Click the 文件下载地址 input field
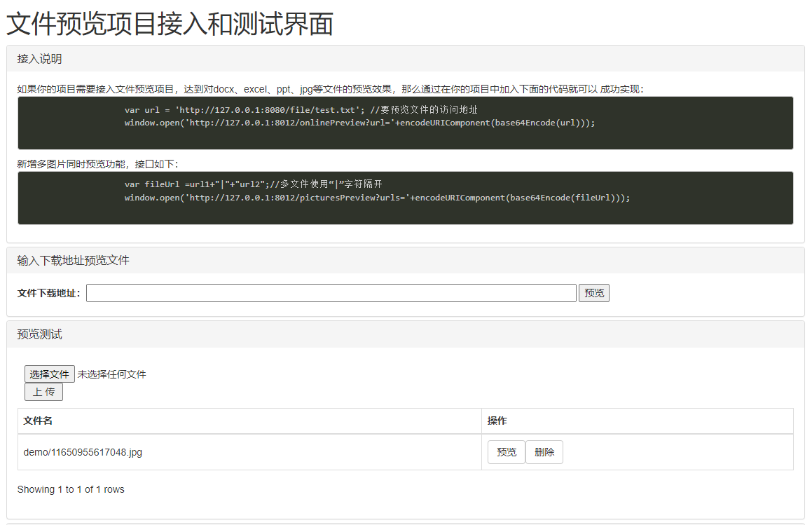Screen dimensions: 812x525 331,293
